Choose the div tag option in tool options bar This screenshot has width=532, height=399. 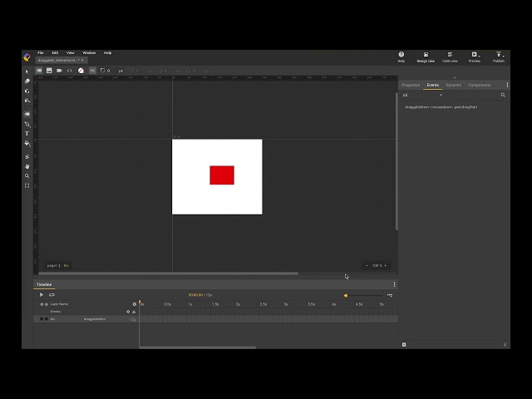click(x=39, y=71)
